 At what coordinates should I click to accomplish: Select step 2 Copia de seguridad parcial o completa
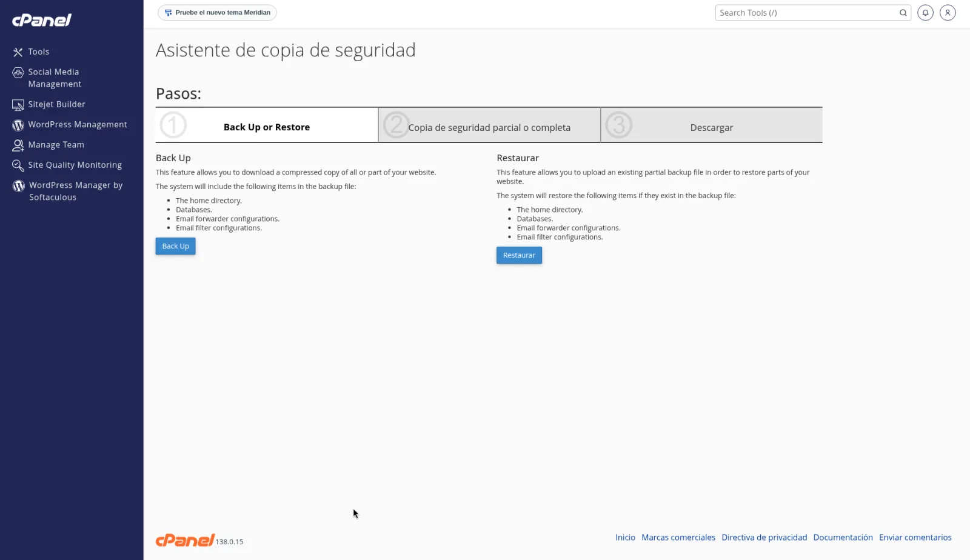point(489,125)
